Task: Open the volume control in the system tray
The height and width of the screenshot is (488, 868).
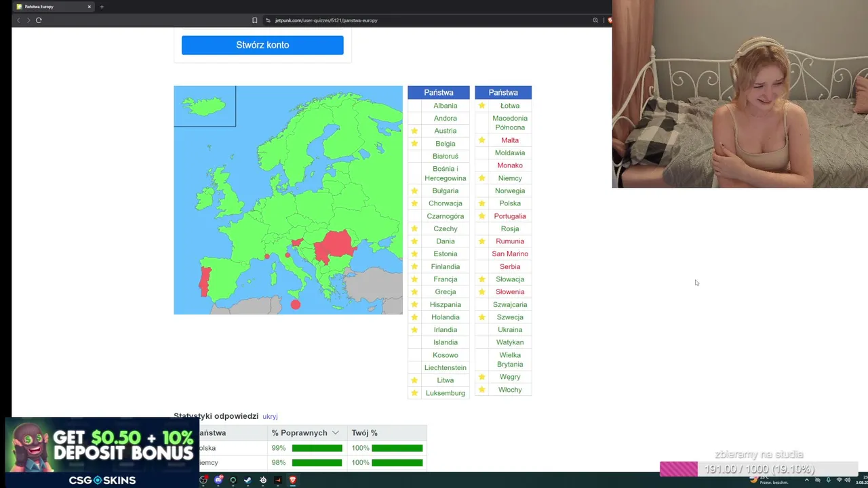Action: coord(848,481)
